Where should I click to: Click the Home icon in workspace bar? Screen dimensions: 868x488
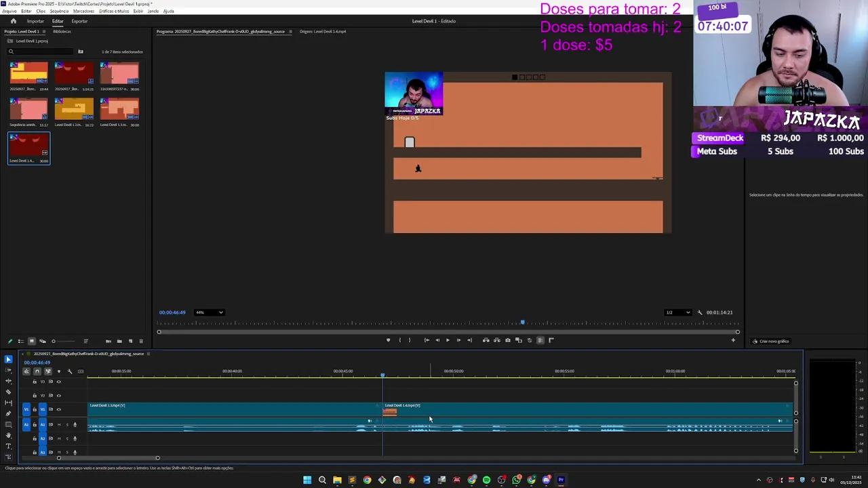tap(13, 21)
